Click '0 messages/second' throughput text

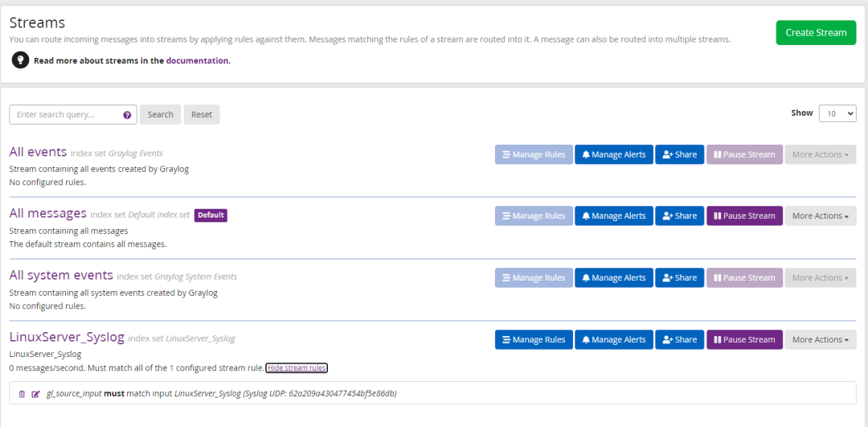(47, 368)
